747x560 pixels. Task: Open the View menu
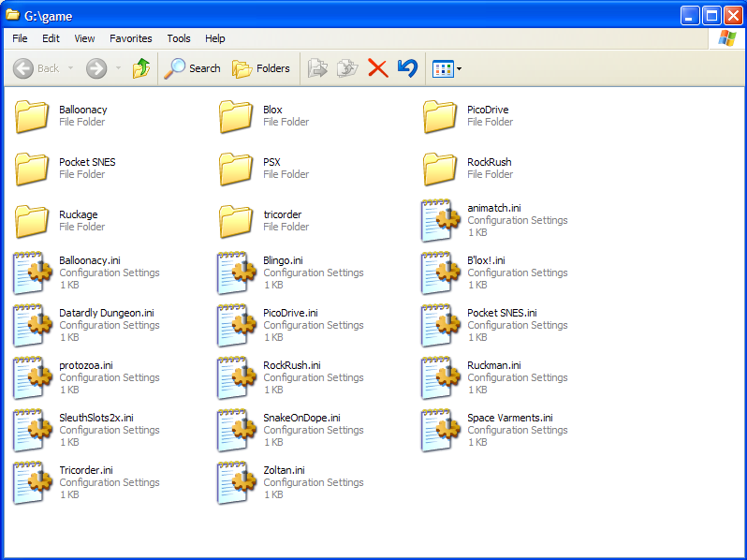[84, 38]
